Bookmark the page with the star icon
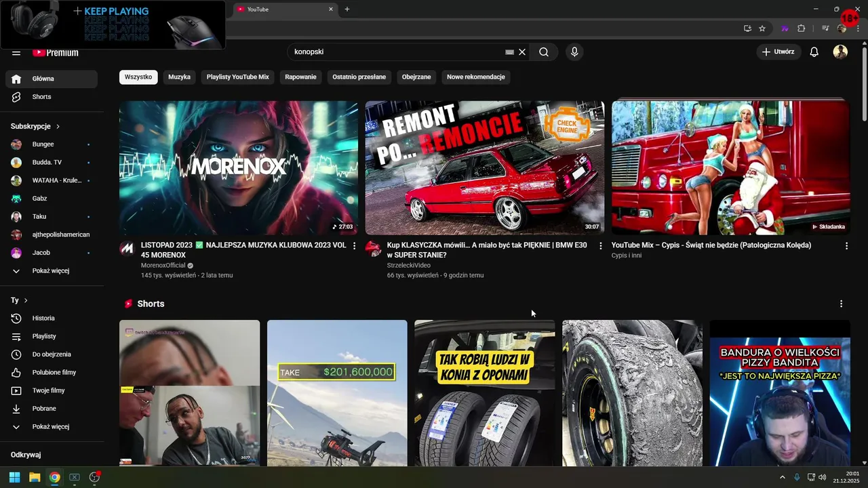 pyautogui.click(x=762, y=28)
